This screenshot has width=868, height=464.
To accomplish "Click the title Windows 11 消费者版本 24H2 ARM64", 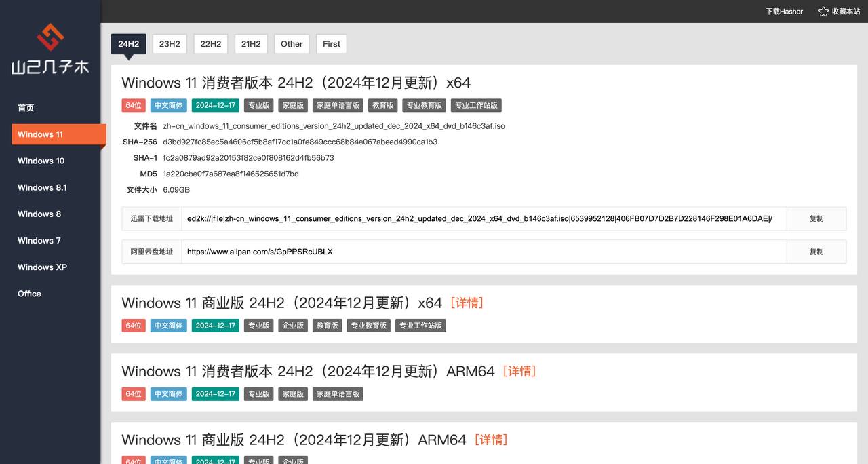I will (308, 371).
